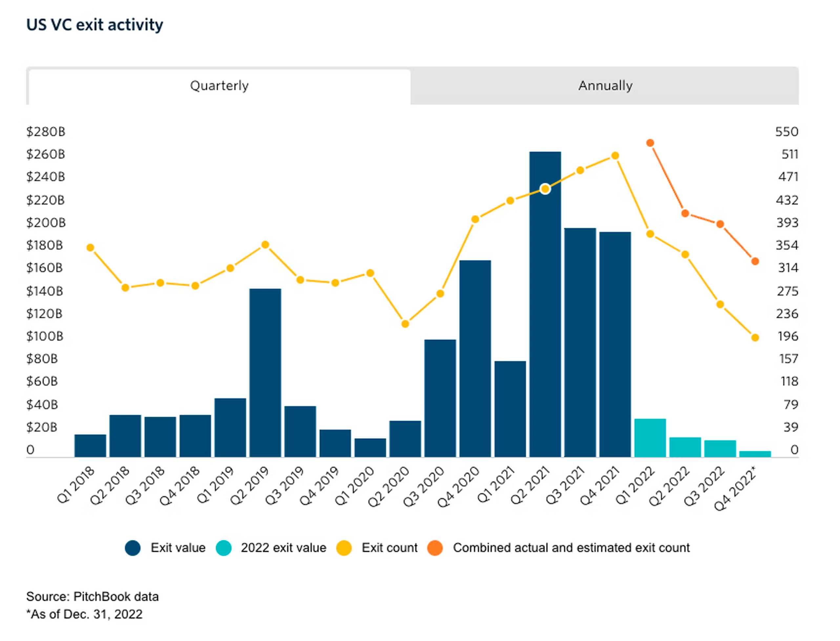This screenshot has height=641, width=840.
Task: Click the Q1 2022 teal exit value bar
Action: pyautogui.click(x=650, y=438)
